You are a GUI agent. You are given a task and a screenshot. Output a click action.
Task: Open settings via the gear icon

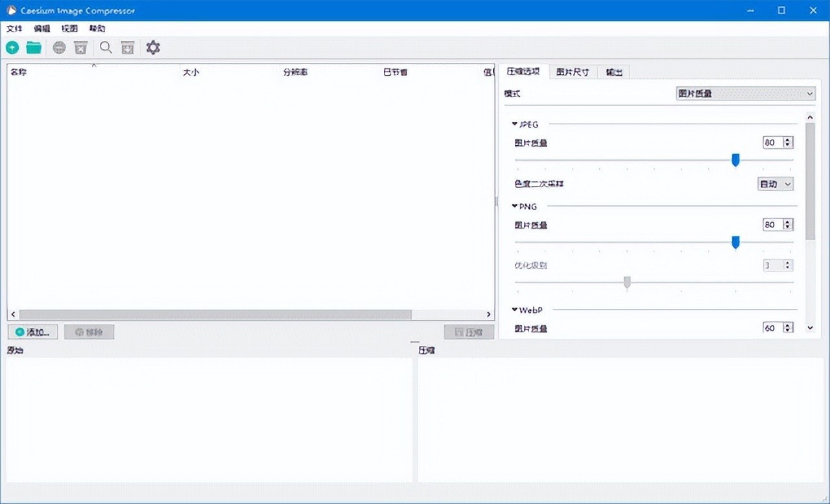(x=153, y=48)
